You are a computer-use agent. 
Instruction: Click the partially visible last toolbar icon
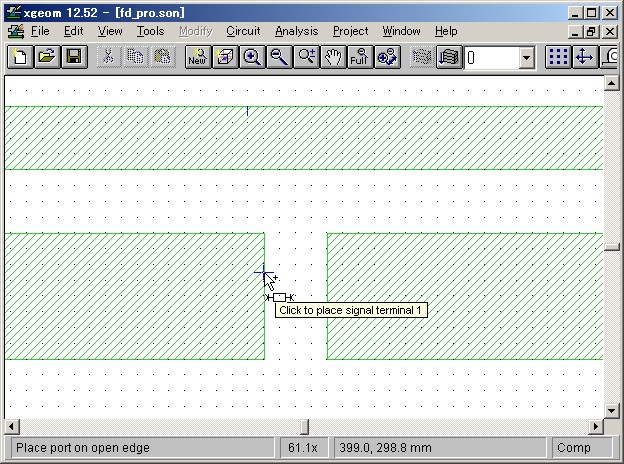611,57
